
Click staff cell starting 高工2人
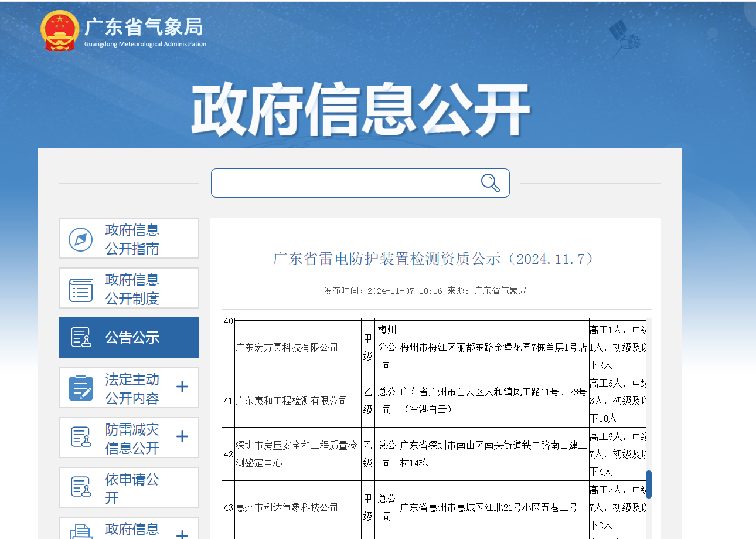coord(618,507)
